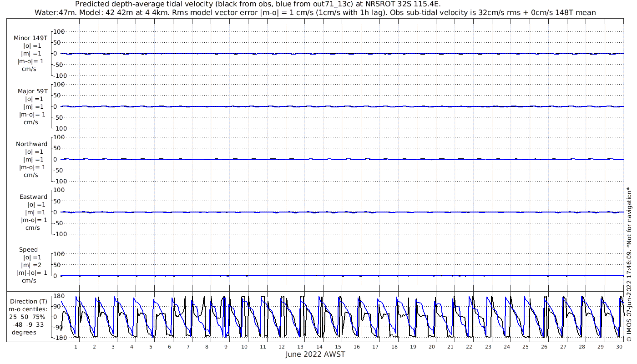Viewport: 637px width, 364px height.
Task: Select the 'Minor 149T' panel label
Action: coord(30,38)
